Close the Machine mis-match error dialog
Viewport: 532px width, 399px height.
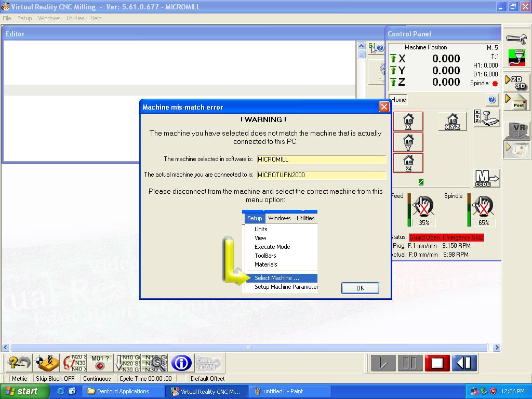pyautogui.click(x=384, y=107)
